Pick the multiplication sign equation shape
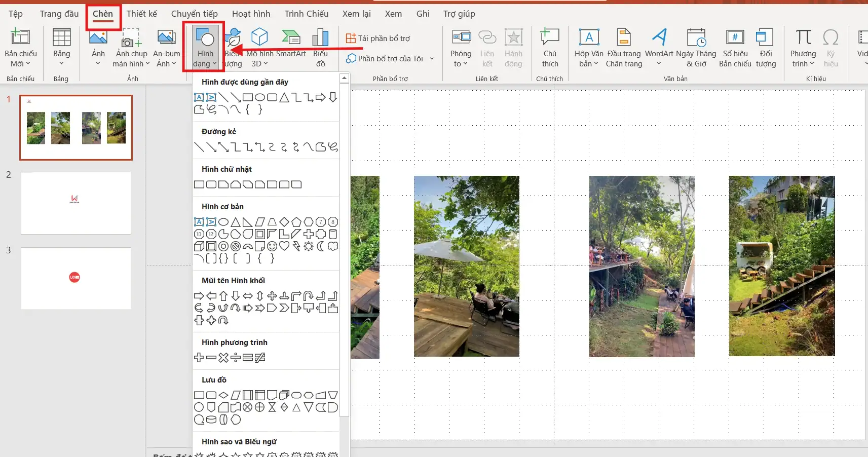Screen dimensions: 868x457 coord(223,358)
